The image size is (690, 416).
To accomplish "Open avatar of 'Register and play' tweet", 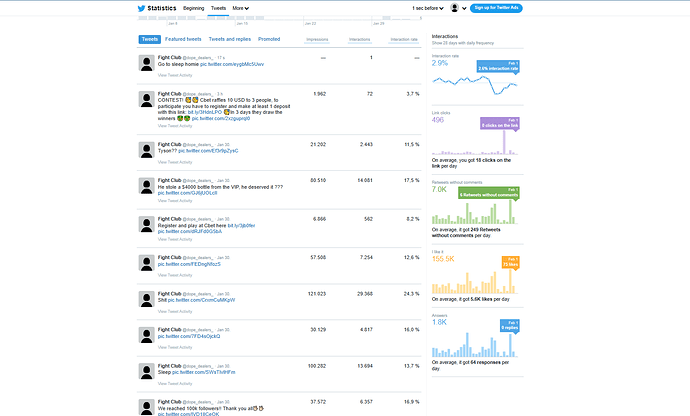I will 147,225.
